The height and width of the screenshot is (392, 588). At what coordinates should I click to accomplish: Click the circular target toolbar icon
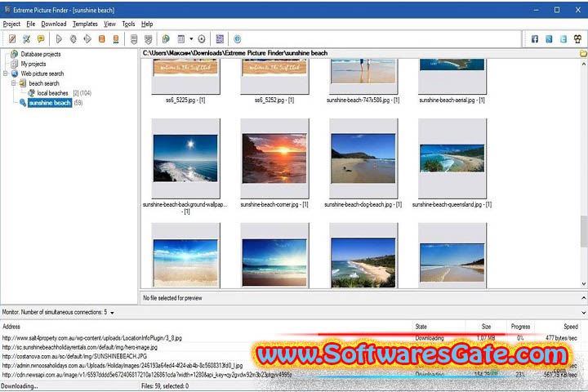[x=202, y=39]
